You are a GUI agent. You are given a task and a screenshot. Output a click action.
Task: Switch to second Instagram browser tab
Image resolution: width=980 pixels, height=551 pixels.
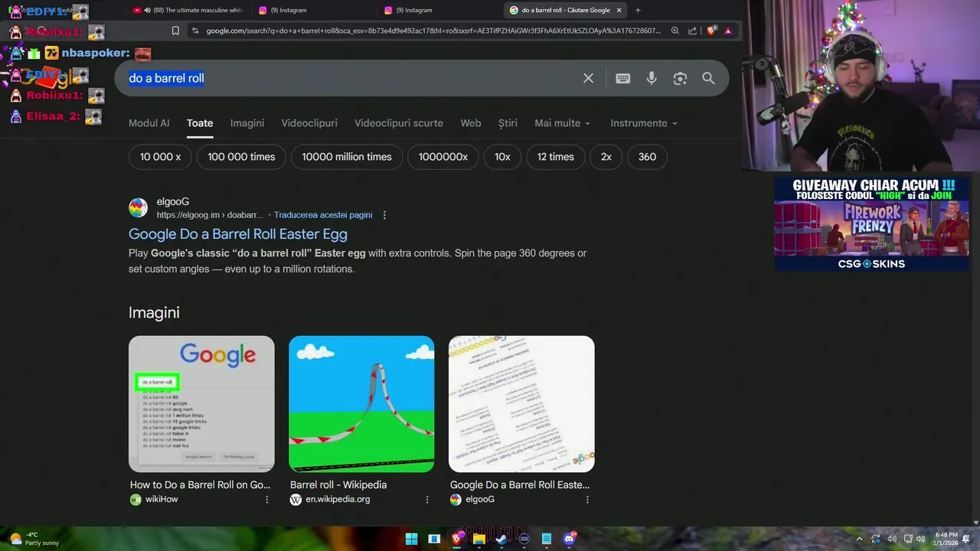(x=439, y=10)
